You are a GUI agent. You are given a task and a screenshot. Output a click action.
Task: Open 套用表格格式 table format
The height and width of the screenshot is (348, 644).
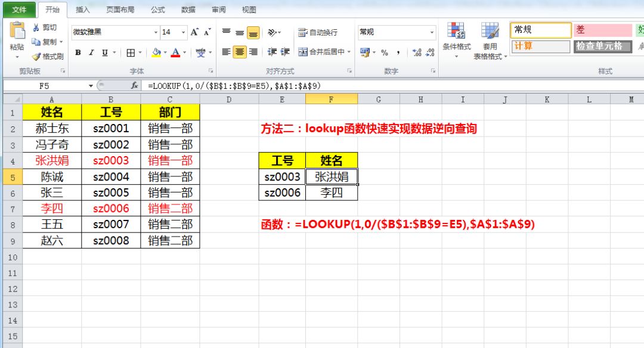(x=490, y=41)
